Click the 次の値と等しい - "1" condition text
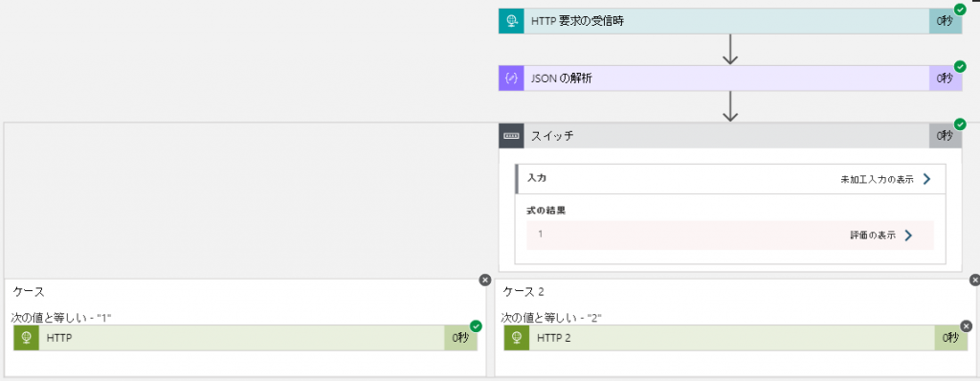The width and height of the screenshot is (980, 381). pos(61,318)
